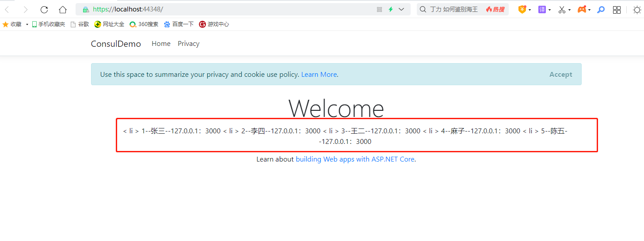Open the scissors screenshot tool
The height and width of the screenshot is (241, 644).
[562, 9]
